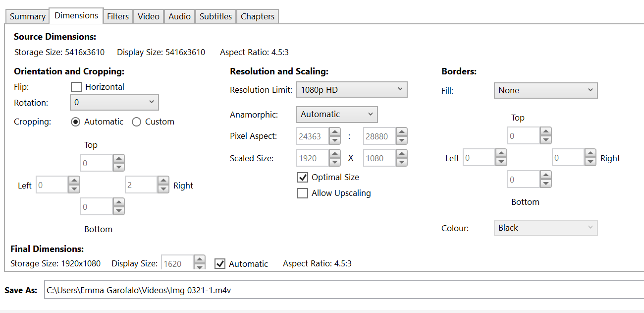Increase the Borders Top value with up arrow

(x=545, y=132)
